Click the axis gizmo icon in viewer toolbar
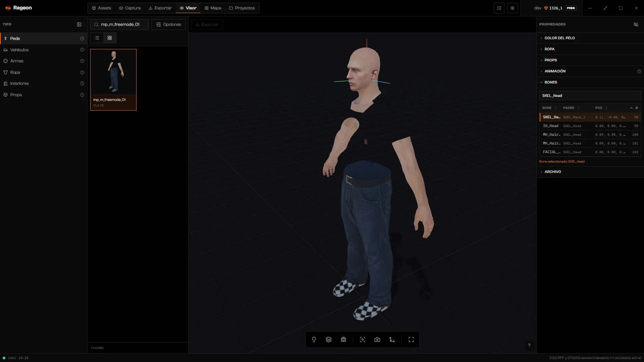644x362 pixels. click(x=392, y=340)
